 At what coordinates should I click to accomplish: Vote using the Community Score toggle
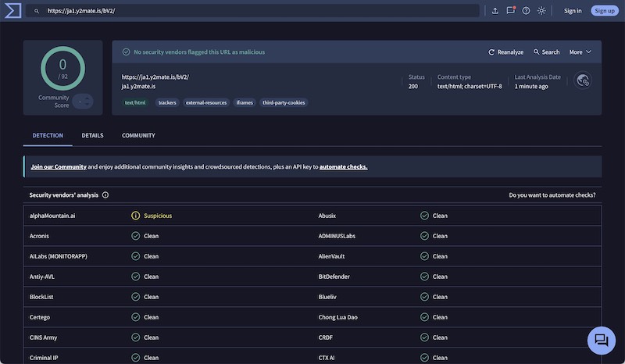[x=83, y=102]
